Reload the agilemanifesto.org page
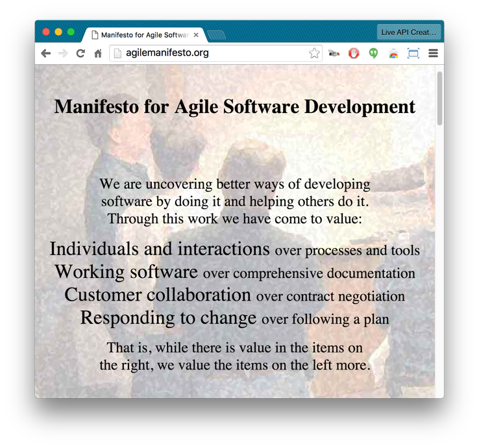The height and width of the screenshot is (448, 479). click(x=80, y=53)
